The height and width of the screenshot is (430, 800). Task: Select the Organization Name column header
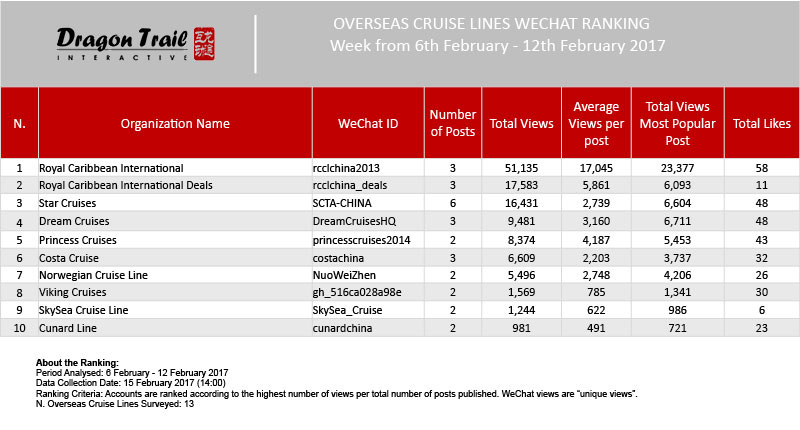[175, 124]
